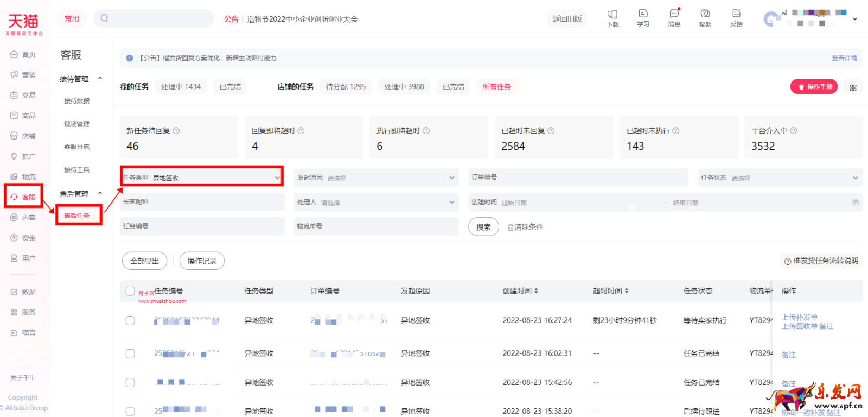This screenshot has height=417, width=868.
Task: Open the 帮助 help icon
Action: coord(705,18)
